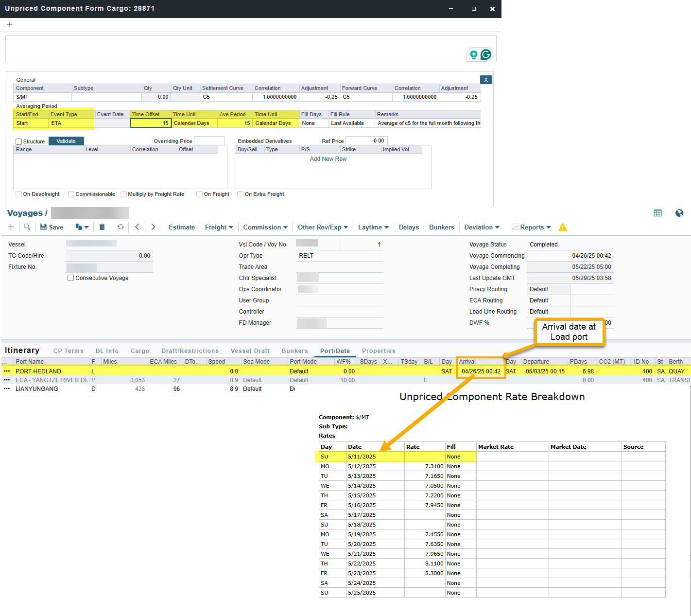Screen dimensions: 691x616
Task: Sort by the Arrival column header
Action: click(480, 362)
